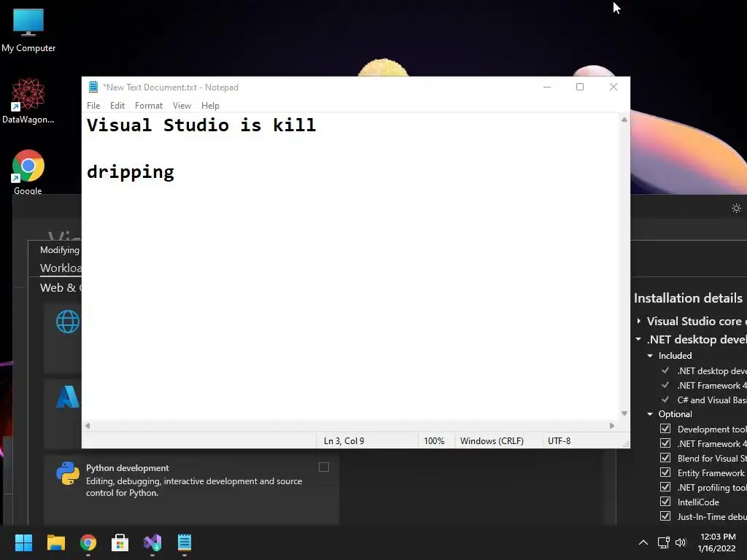Click Notepad vertical scrollbar up arrow

pos(624,120)
